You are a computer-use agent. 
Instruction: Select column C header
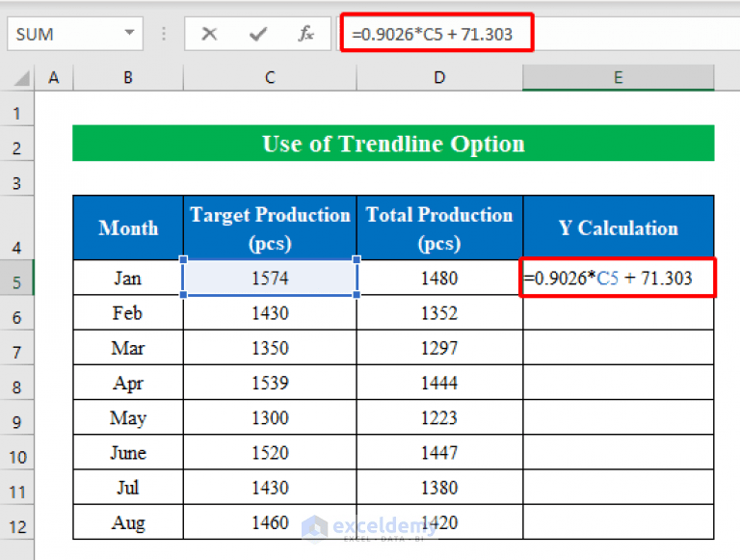pyautogui.click(x=270, y=77)
